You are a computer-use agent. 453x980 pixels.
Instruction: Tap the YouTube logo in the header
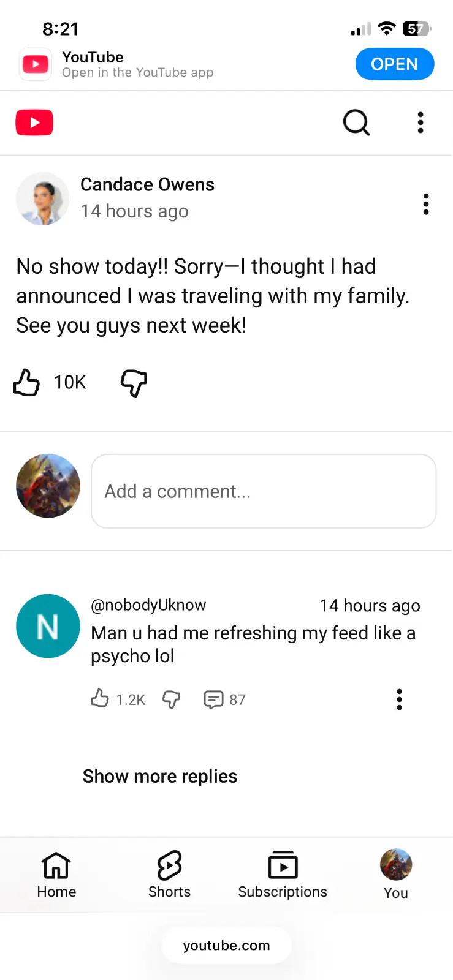pos(34,123)
